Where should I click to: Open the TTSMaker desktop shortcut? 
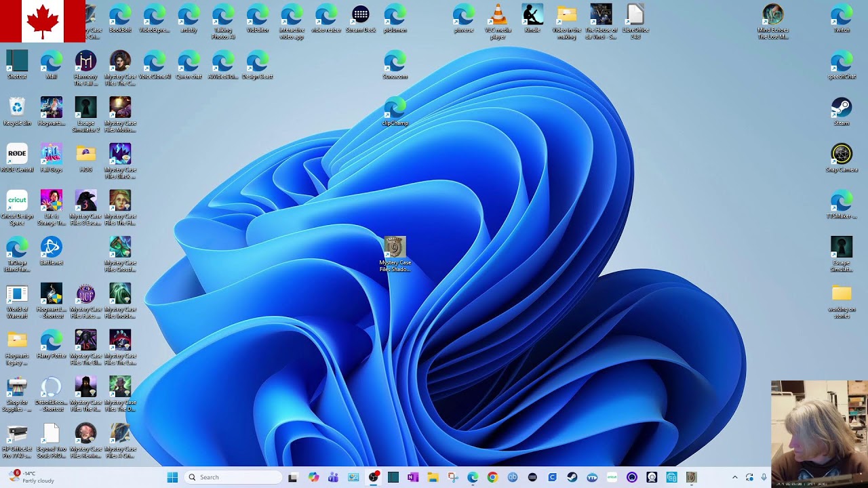(842, 205)
